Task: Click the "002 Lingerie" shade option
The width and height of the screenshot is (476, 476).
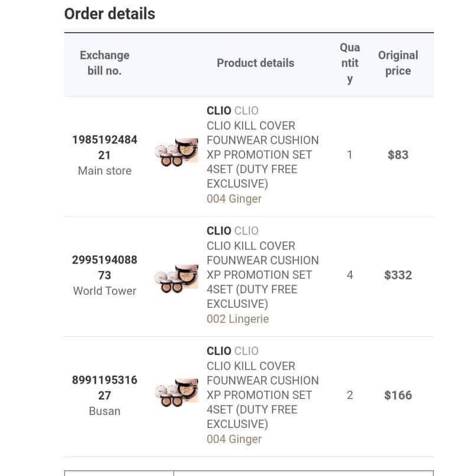Action: tap(237, 319)
